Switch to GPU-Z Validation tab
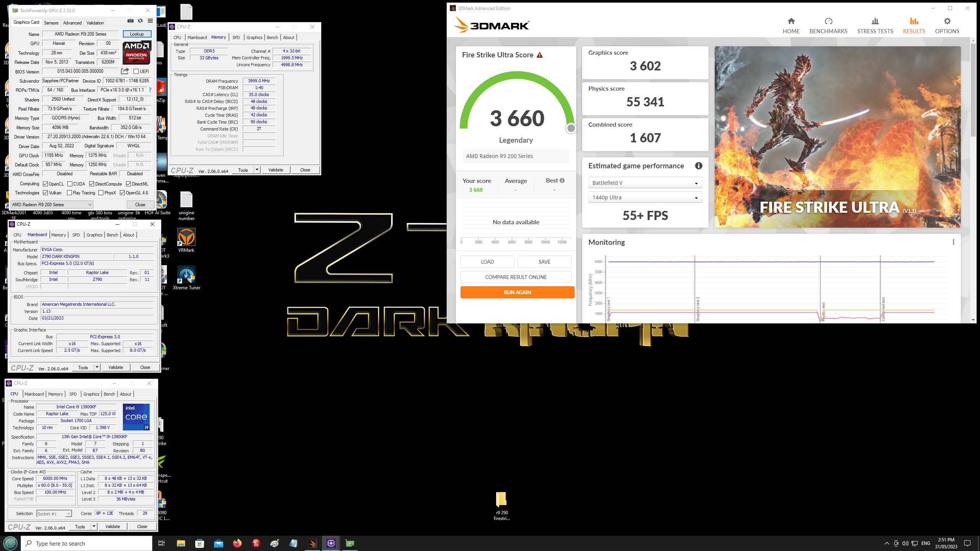 [95, 23]
